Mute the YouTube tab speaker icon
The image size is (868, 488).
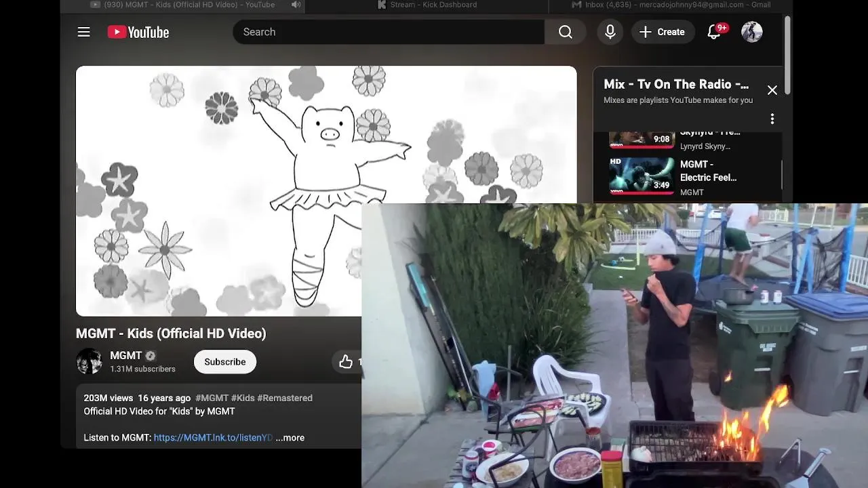pos(296,5)
